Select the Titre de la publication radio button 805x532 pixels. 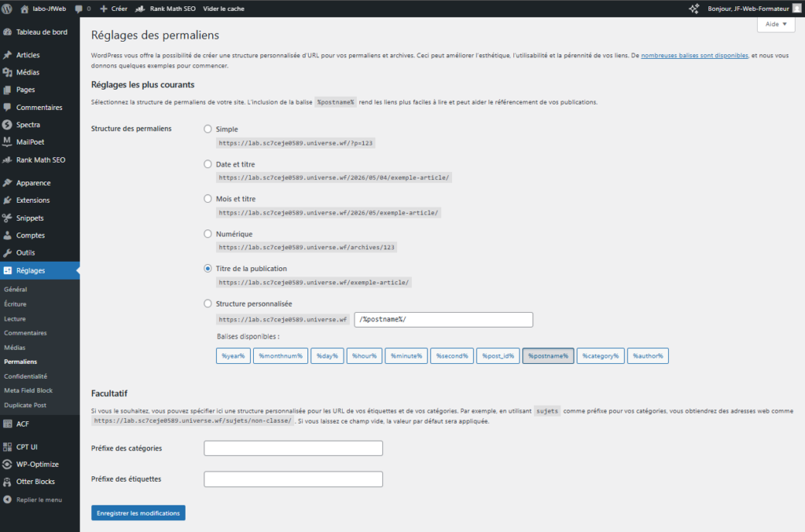[x=208, y=268]
